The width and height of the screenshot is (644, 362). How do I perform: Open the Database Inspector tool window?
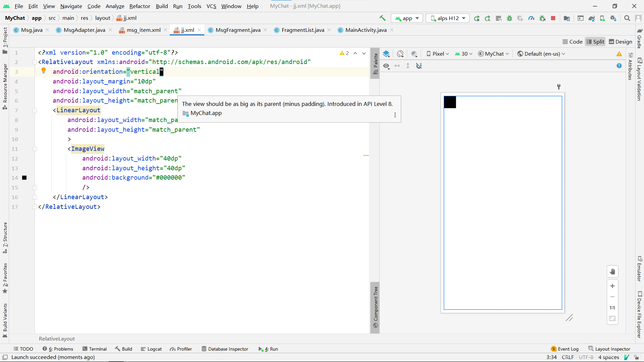(x=225, y=349)
